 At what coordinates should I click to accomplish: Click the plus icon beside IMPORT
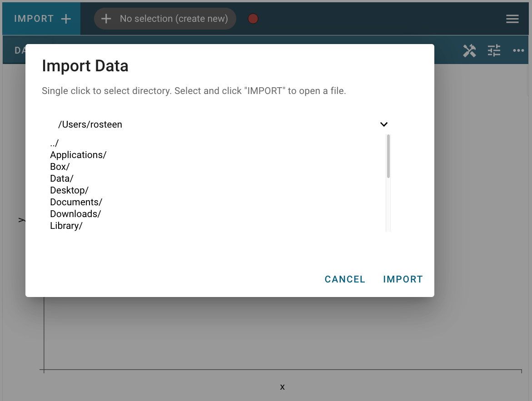[x=66, y=19]
